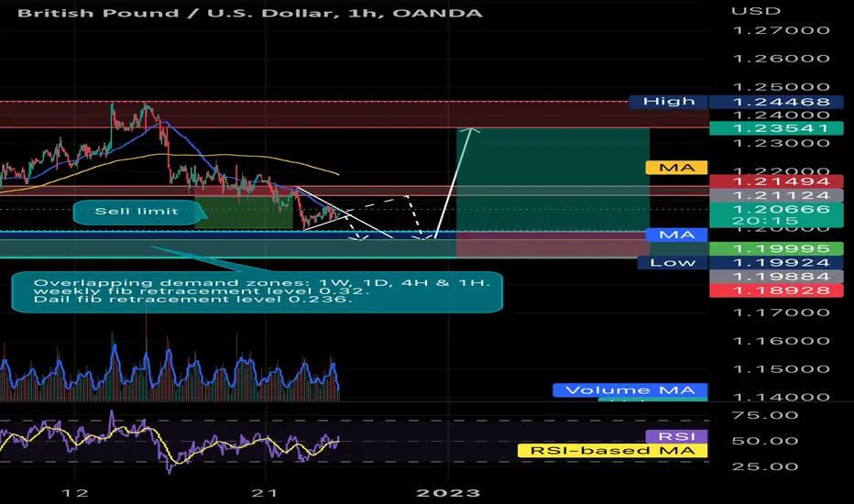
Task: Click the gray 1.21124 price tag
Action: 777,195
